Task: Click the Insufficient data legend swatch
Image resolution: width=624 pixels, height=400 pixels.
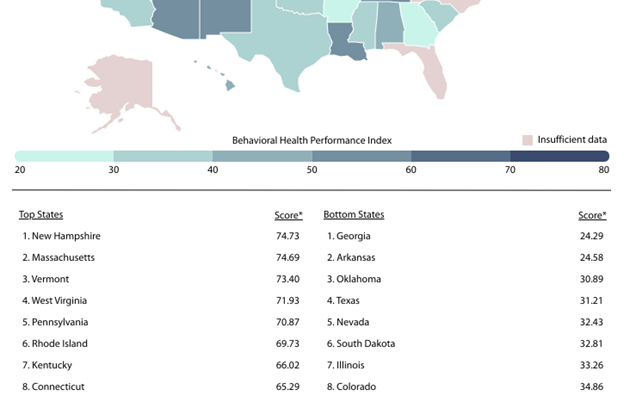Action: click(528, 139)
